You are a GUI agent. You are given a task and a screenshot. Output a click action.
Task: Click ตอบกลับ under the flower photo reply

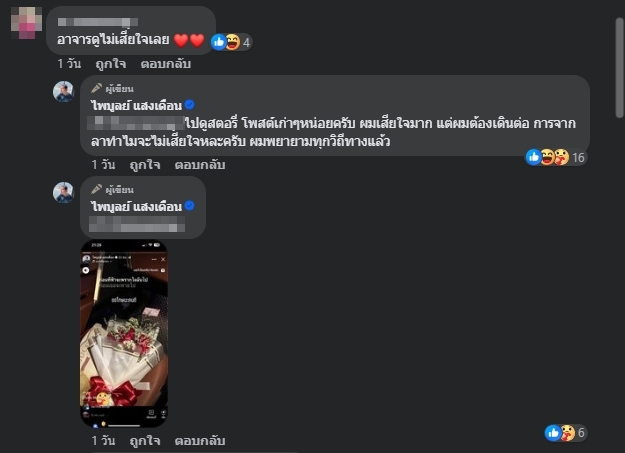pos(200,441)
